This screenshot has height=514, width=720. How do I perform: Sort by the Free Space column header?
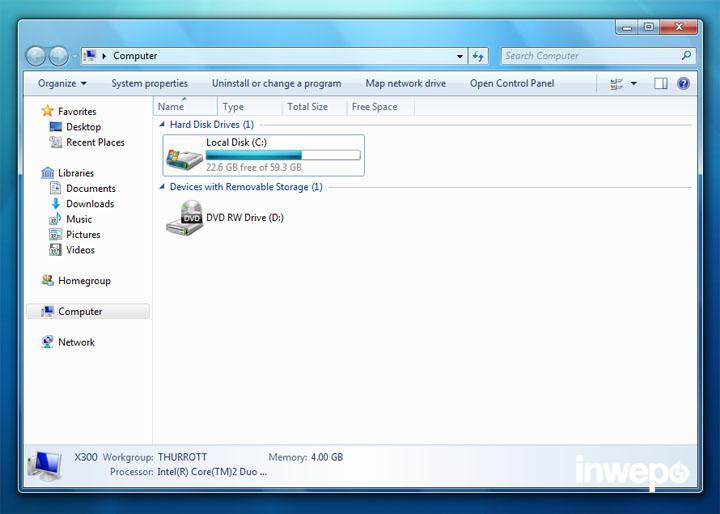click(381, 107)
